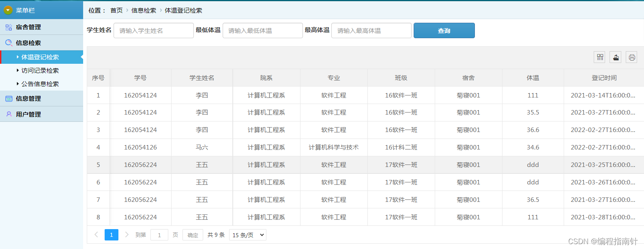Click the 序号 column header

tap(98, 78)
